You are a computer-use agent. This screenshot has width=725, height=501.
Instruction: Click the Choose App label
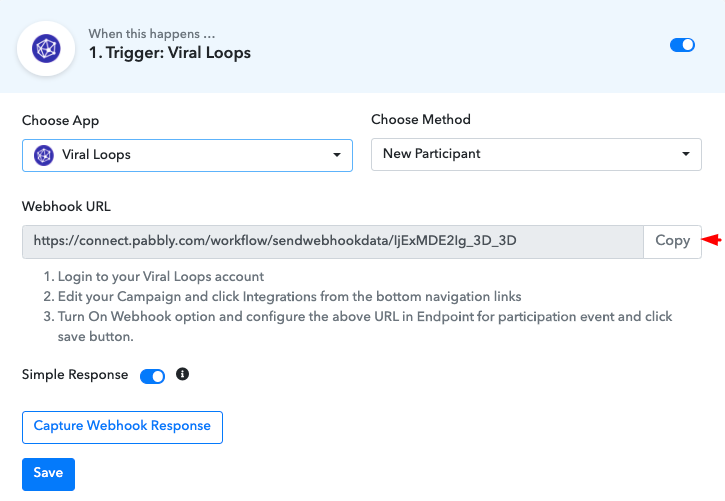click(61, 121)
